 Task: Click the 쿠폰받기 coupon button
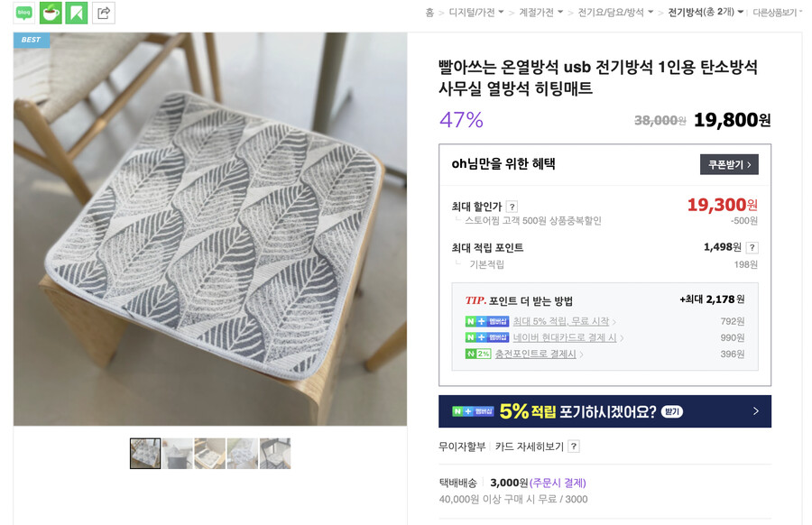pos(727,164)
